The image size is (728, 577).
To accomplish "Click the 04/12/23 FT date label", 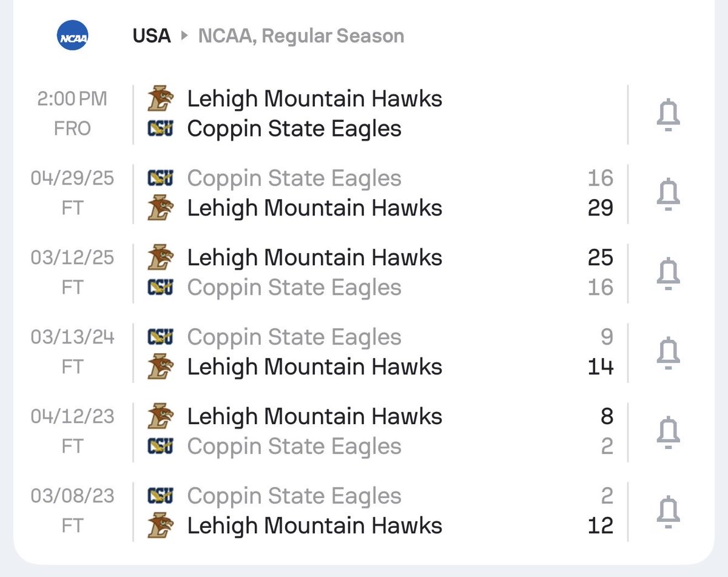I will pos(72,432).
